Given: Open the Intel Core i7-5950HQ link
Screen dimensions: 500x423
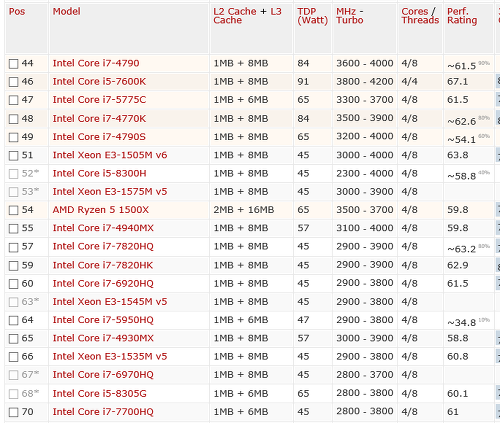Looking at the screenshot, I should pos(103,320).
